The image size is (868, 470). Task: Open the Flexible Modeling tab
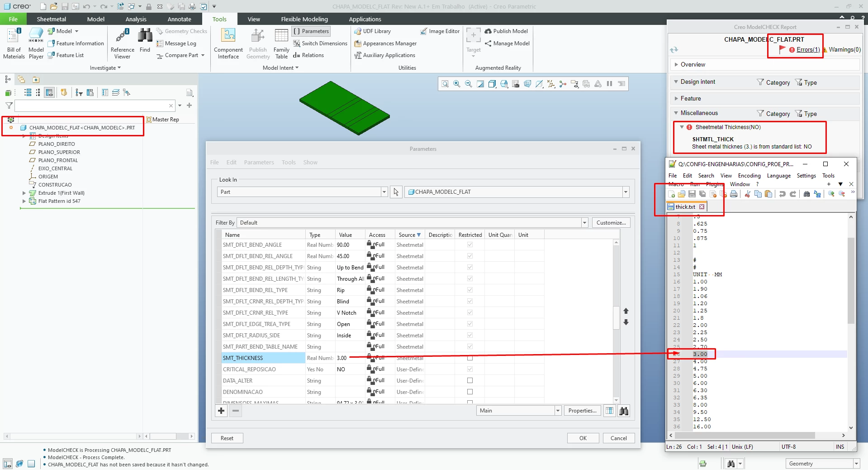[304, 19]
